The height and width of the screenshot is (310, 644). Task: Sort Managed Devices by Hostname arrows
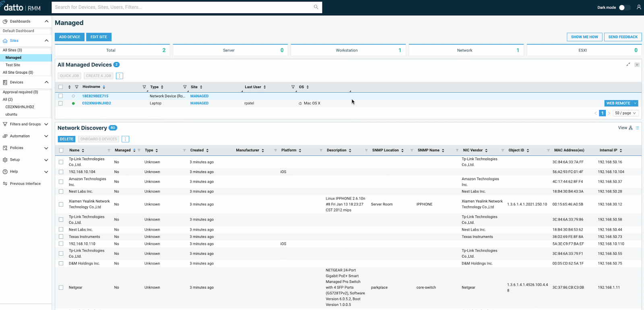pos(104,87)
